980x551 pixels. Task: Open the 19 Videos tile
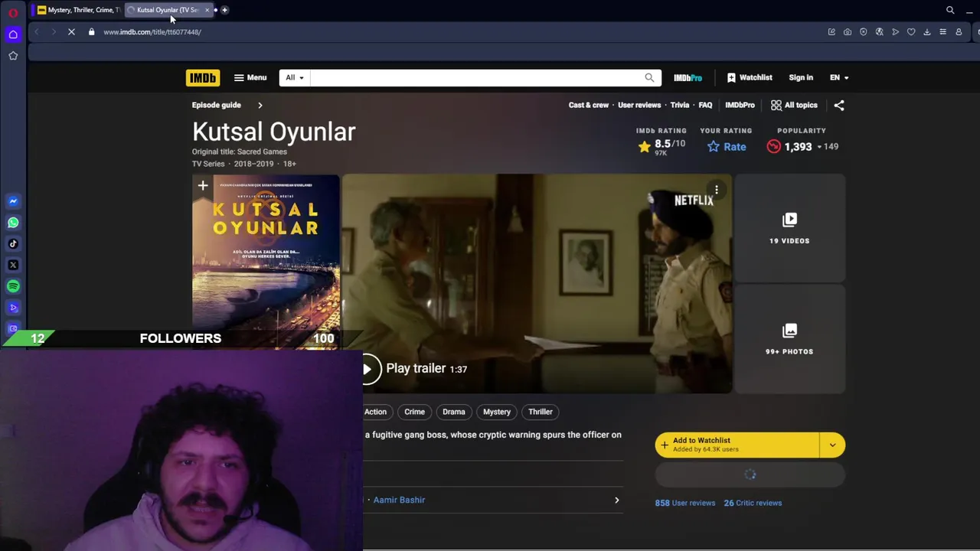coord(789,228)
